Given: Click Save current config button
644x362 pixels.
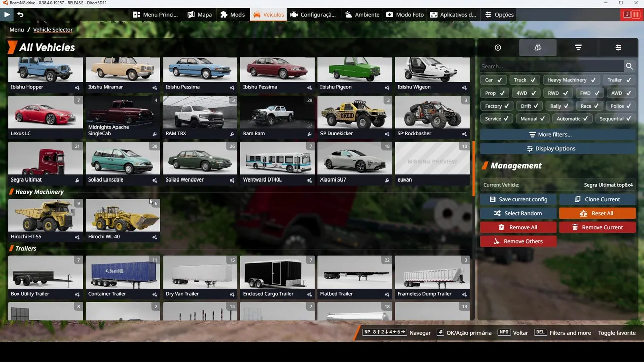Looking at the screenshot, I should coord(518,199).
